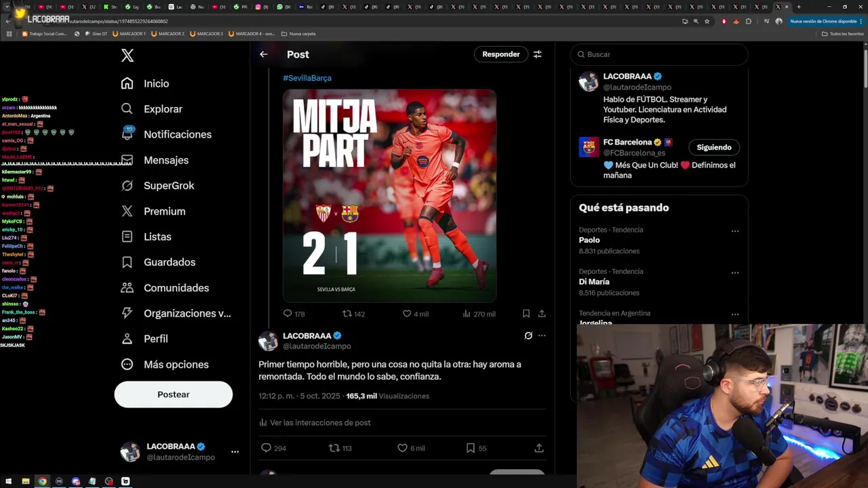The image size is (868, 488).
Task: Share the quoted post with upload icon
Action: pyautogui.click(x=542, y=314)
